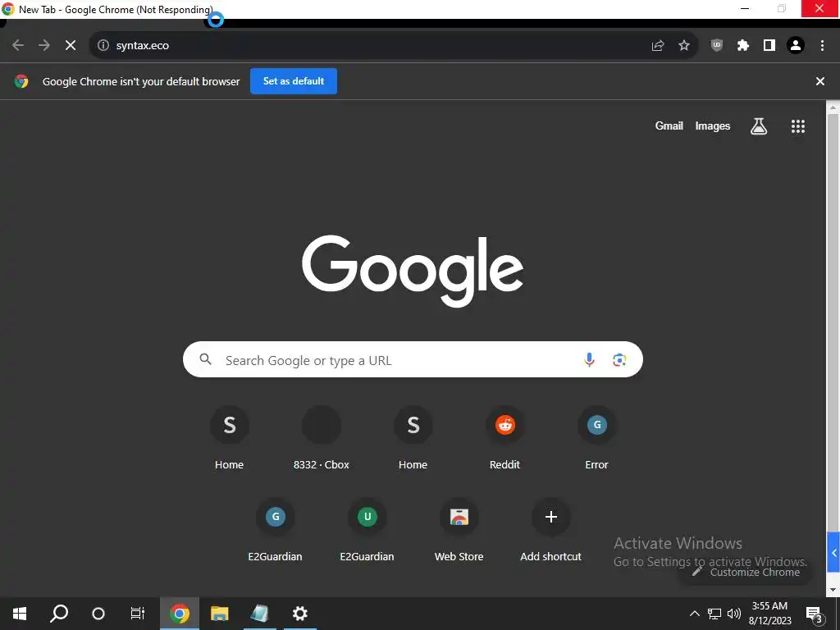
Task: Open the Gmail link
Action: tap(669, 126)
